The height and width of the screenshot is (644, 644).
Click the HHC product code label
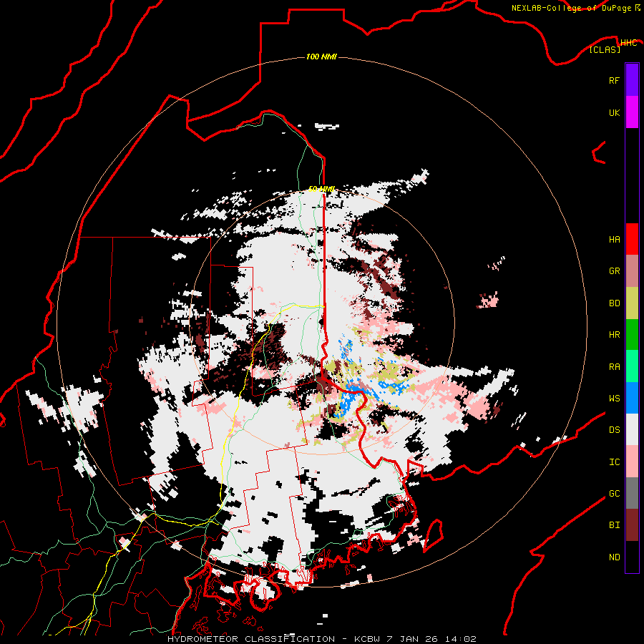pos(628,43)
